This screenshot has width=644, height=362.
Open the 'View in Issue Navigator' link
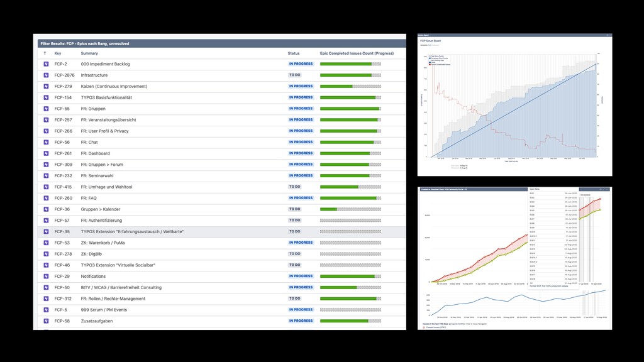[x=477, y=324]
